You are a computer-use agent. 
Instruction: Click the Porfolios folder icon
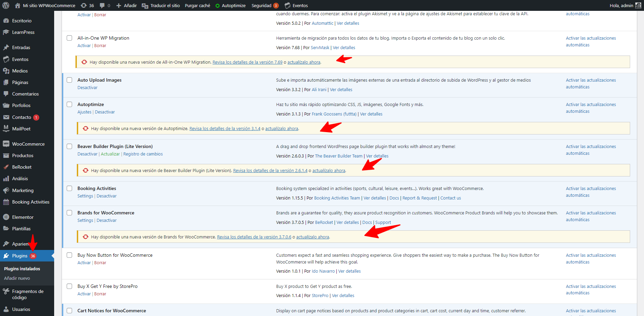pos(6,105)
